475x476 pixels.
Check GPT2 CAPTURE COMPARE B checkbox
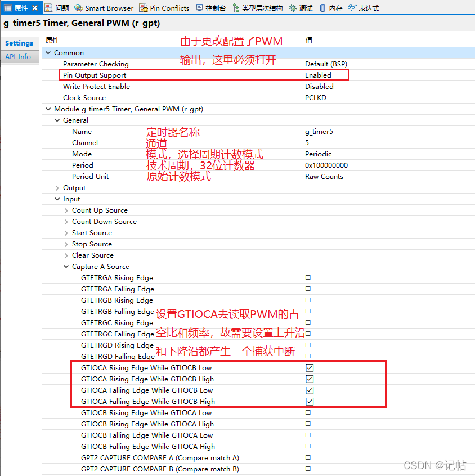[x=308, y=469]
